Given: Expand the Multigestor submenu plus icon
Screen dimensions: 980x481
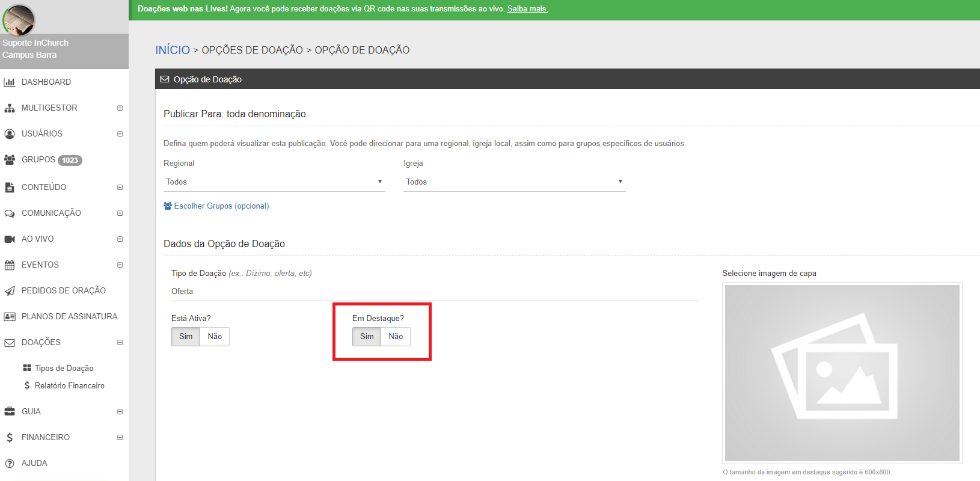Looking at the screenshot, I should click(120, 108).
